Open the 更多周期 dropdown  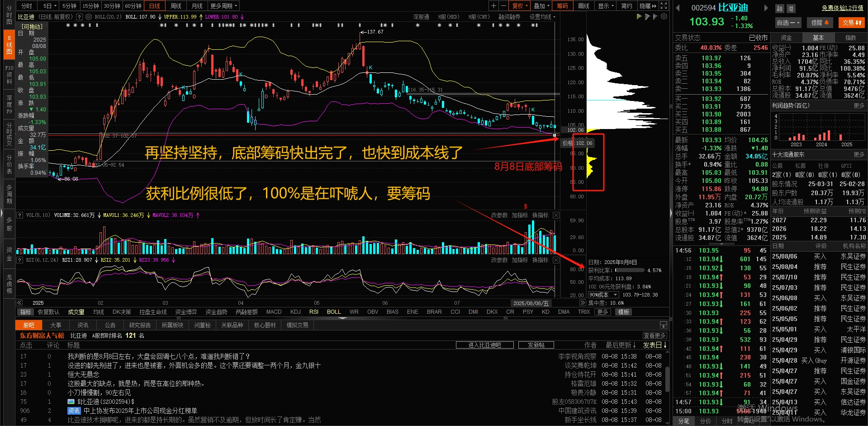(x=223, y=6)
